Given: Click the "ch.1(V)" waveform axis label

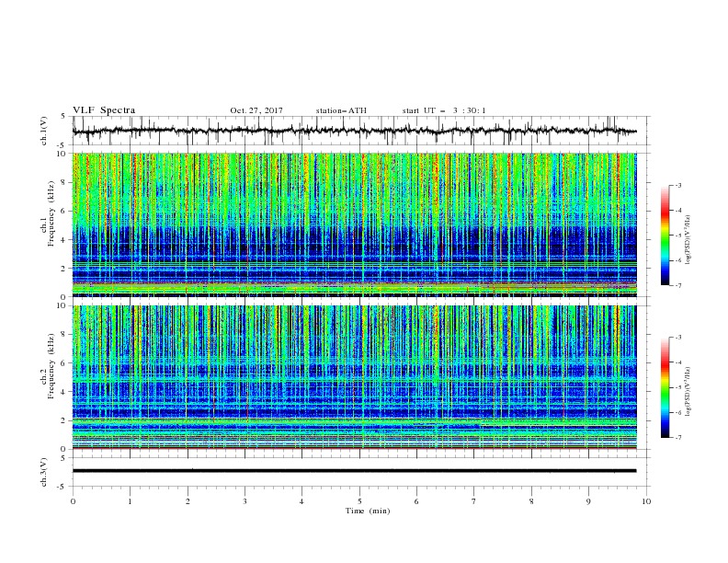Looking at the screenshot, I should 44,131.
